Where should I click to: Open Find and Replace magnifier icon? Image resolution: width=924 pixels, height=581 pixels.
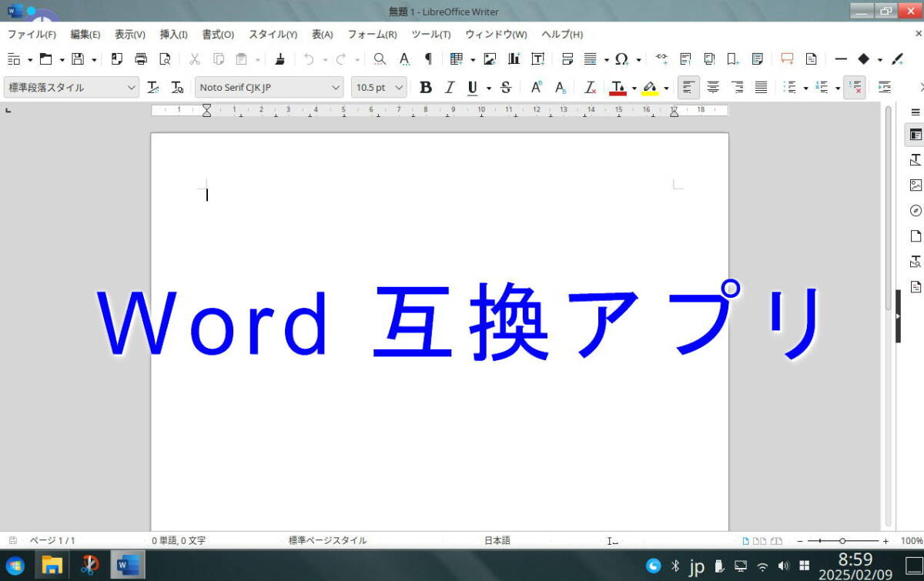coord(380,58)
